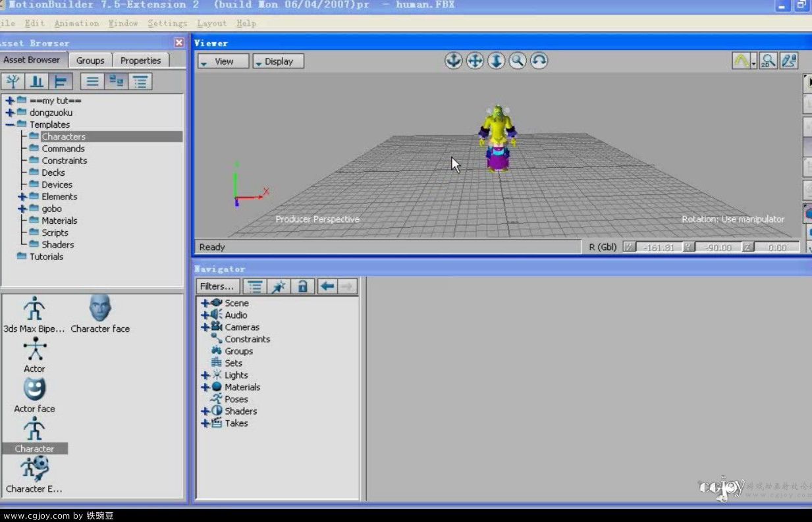812x522 pixels.
Task: Switch to the Properties tab
Action: coord(140,60)
